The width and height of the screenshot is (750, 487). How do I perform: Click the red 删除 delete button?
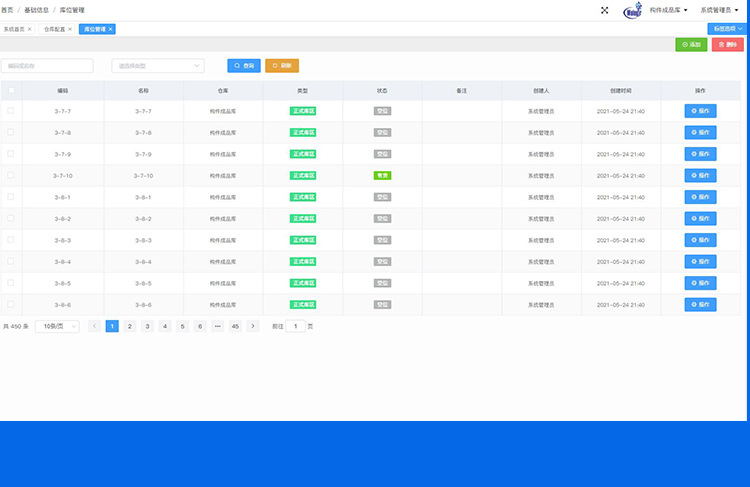(x=727, y=45)
